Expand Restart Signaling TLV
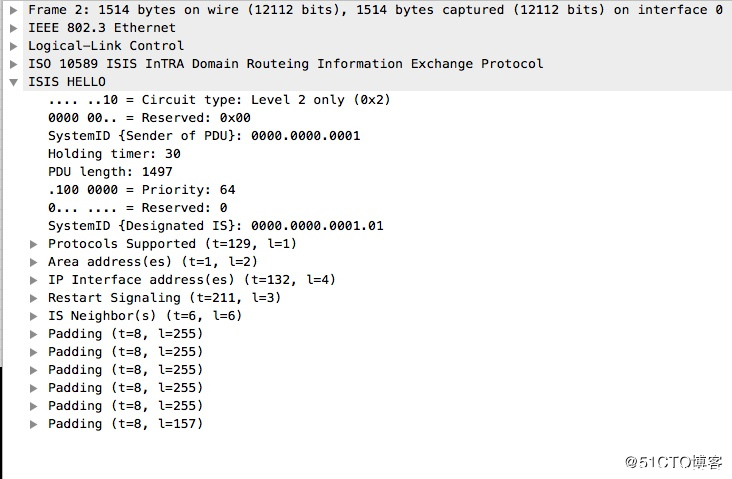732x479 pixels. click(x=34, y=298)
